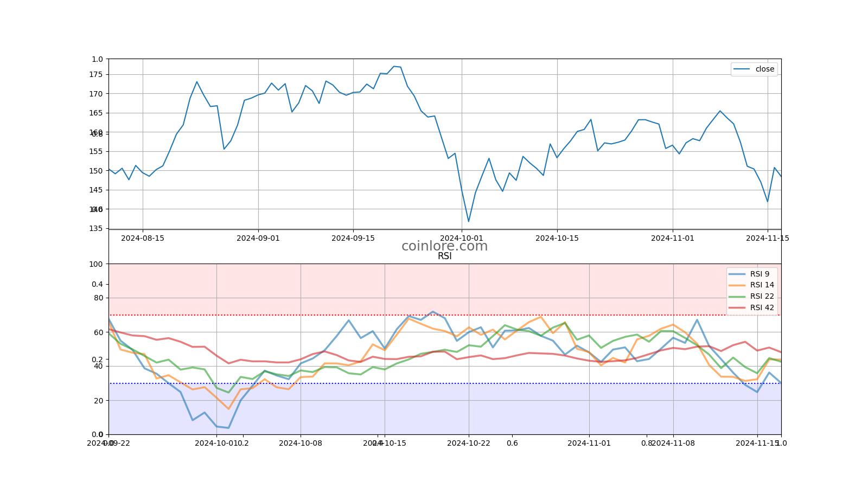Image resolution: width=868 pixels, height=488 pixels.
Task: Click the 2024-10-08 RSI axis date
Action: point(301,443)
